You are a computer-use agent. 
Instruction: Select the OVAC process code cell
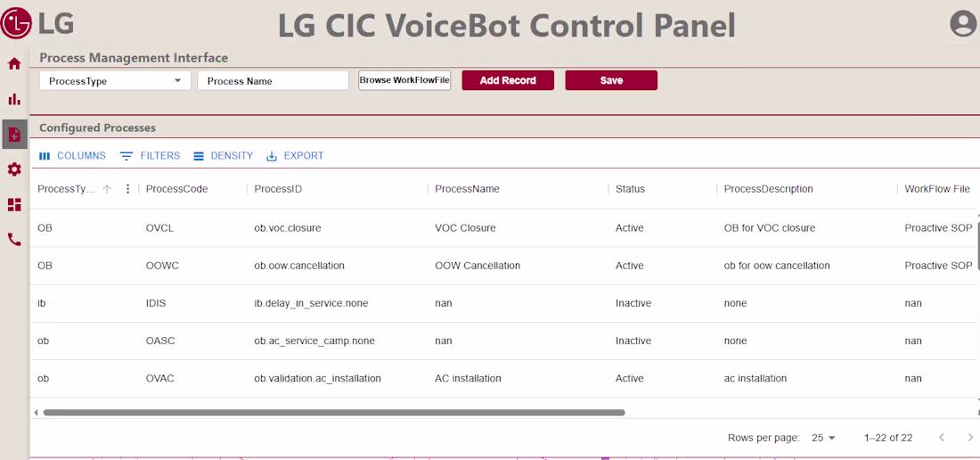[x=160, y=378]
